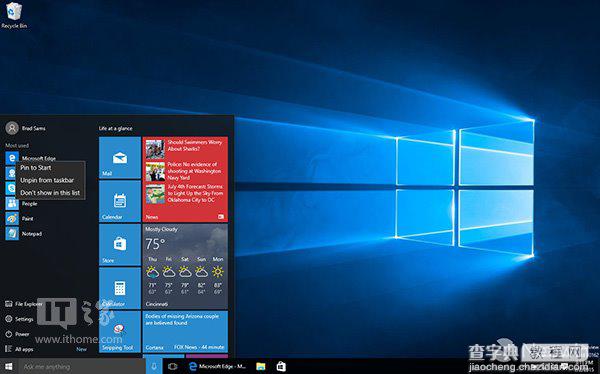Viewport: 600px width, 374px height.
Task: Click the Power button in Start
Action: (x=17, y=334)
